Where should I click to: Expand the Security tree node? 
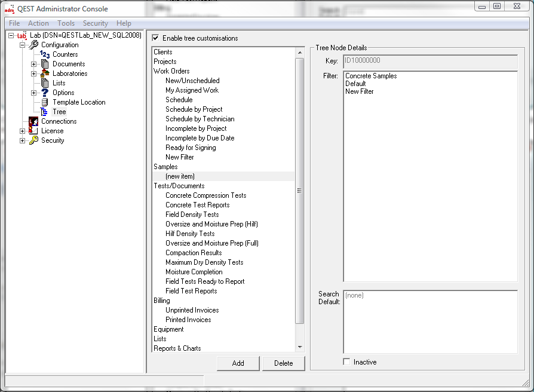tap(23, 140)
